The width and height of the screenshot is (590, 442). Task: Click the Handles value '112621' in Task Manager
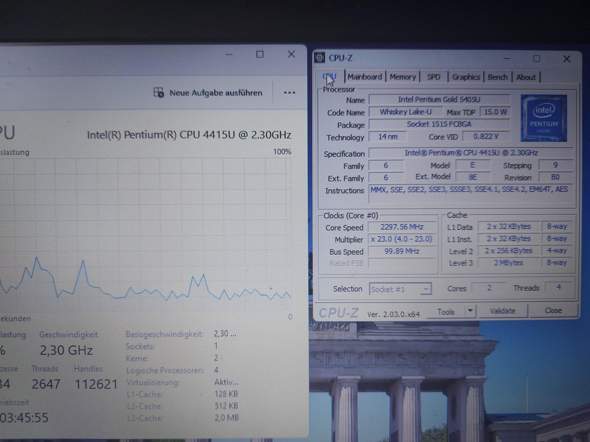(96, 384)
